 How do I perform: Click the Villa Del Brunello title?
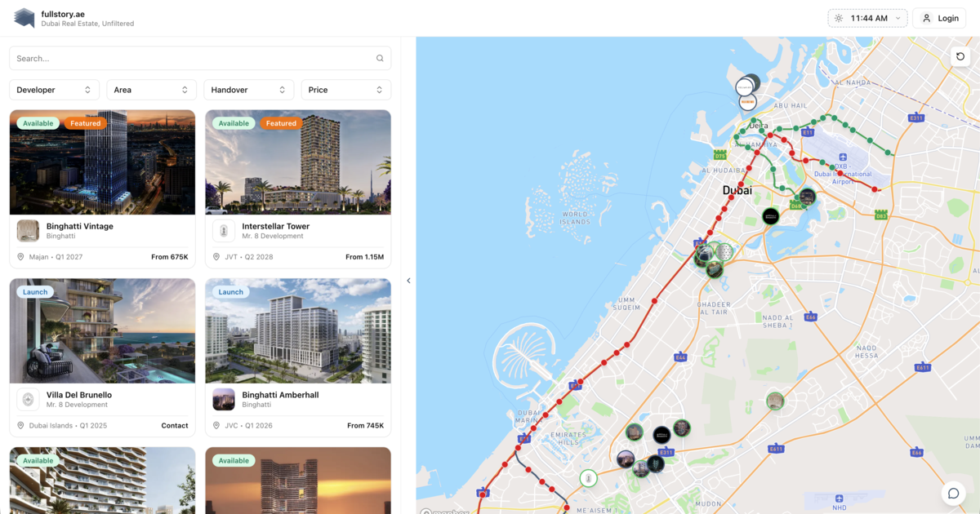(x=79, y=395)
